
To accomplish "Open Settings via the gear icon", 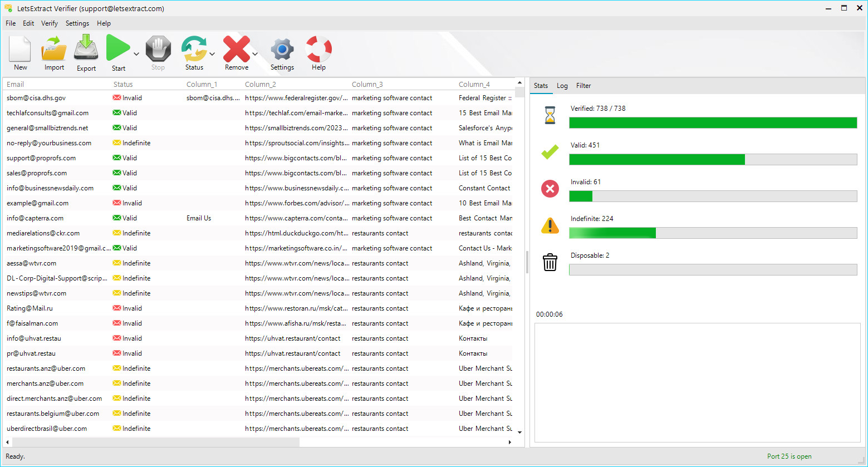I will coord(282,50).
